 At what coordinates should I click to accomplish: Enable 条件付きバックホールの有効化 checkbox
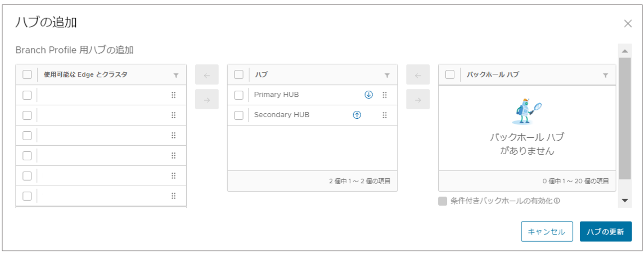tap(442, 201)
